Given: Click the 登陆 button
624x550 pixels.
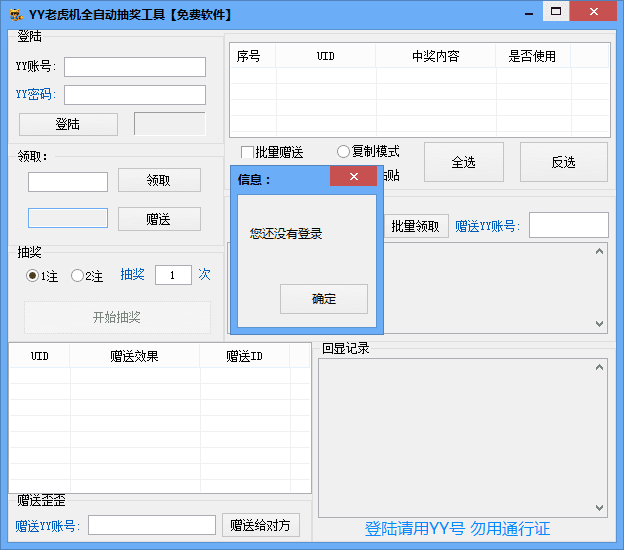Looking at the screenshot, I should click(68, 125).
